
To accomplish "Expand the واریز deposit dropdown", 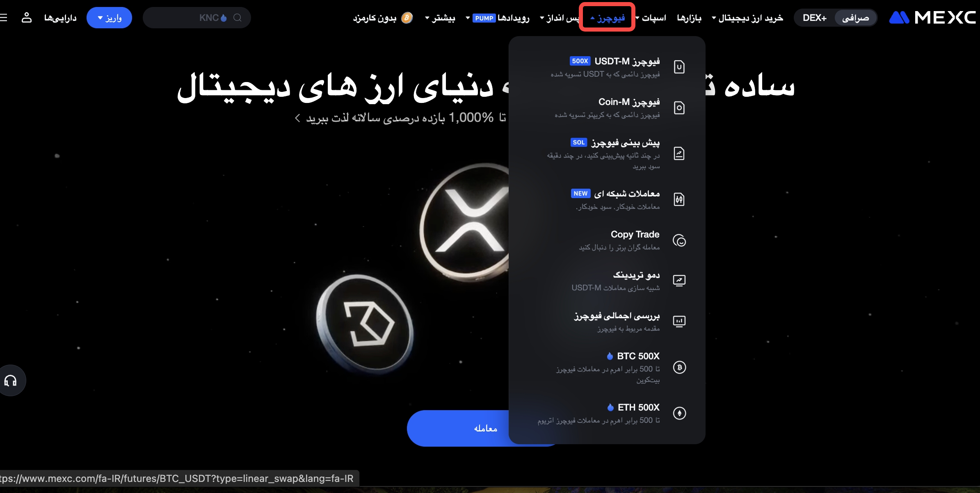I will (110, 18).
